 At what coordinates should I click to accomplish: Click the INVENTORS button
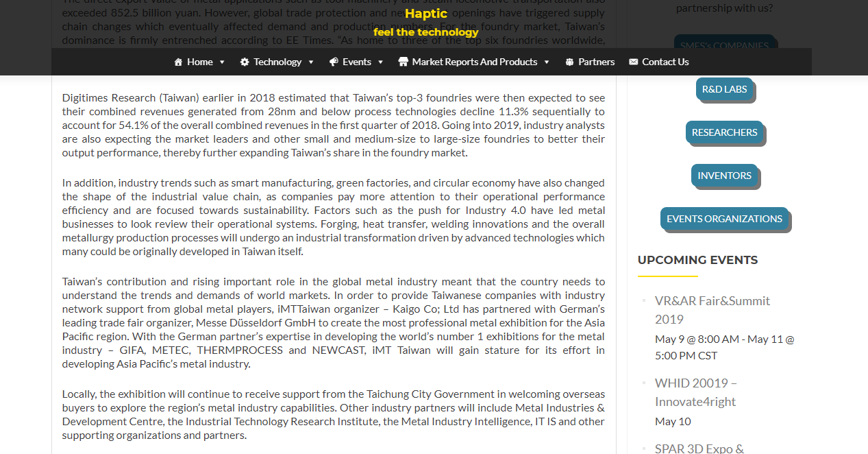click(724, 176)
